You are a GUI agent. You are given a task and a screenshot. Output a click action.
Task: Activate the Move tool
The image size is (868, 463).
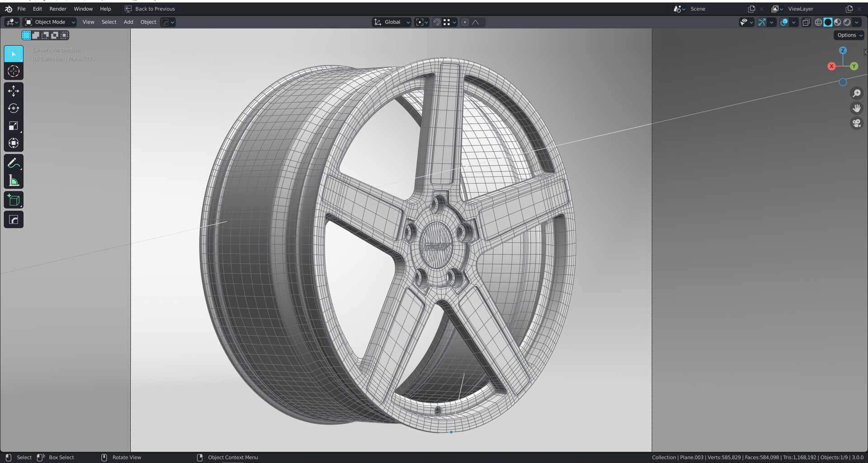tap(14, 91)
